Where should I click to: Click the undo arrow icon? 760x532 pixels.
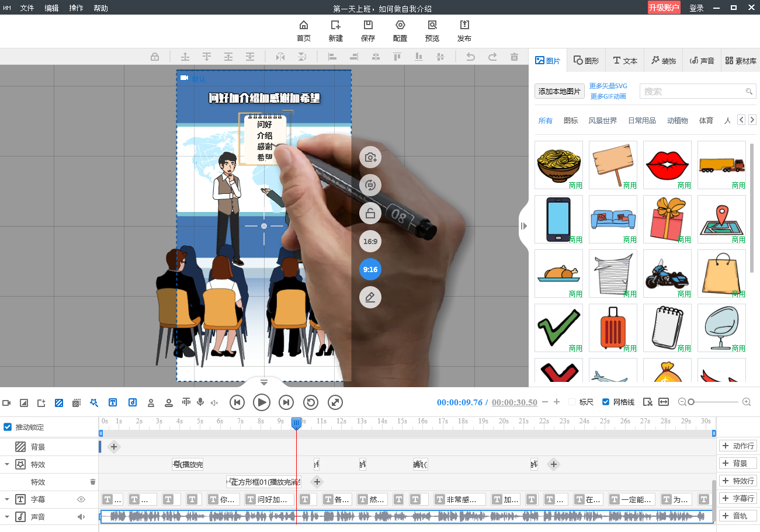[470, 57]
